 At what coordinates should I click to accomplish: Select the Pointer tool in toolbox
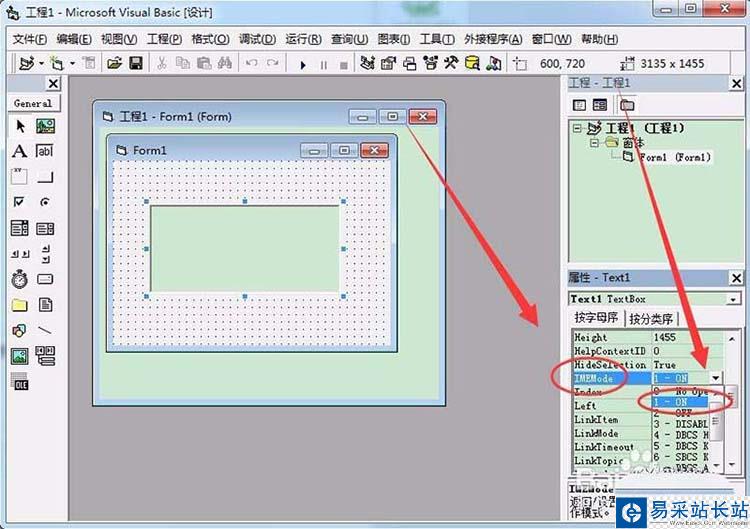coord(20,126)
